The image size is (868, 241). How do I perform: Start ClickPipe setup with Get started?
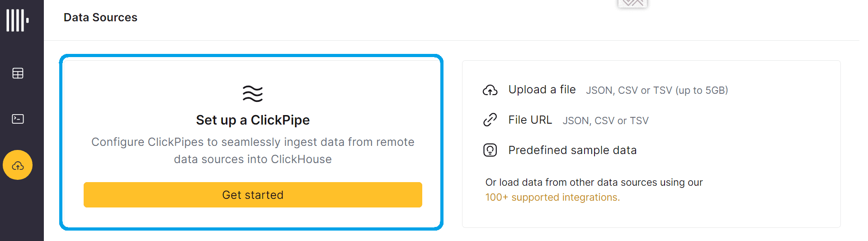(253, 195)
